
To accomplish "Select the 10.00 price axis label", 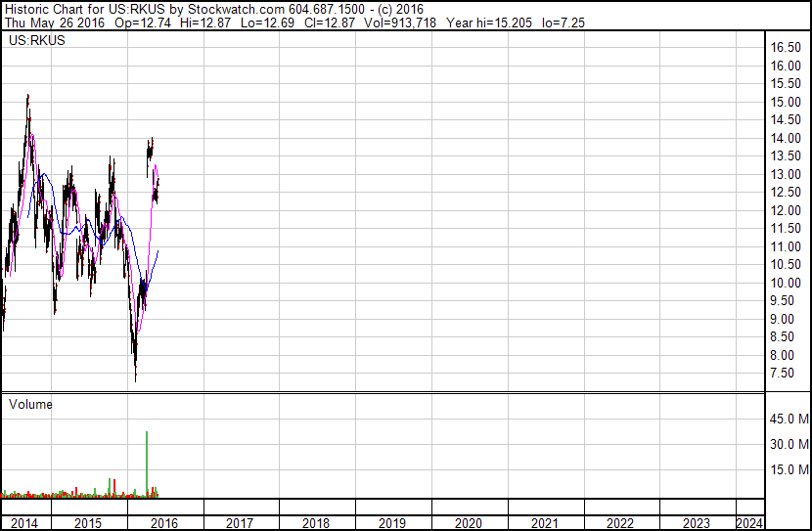I will point(787,283).
